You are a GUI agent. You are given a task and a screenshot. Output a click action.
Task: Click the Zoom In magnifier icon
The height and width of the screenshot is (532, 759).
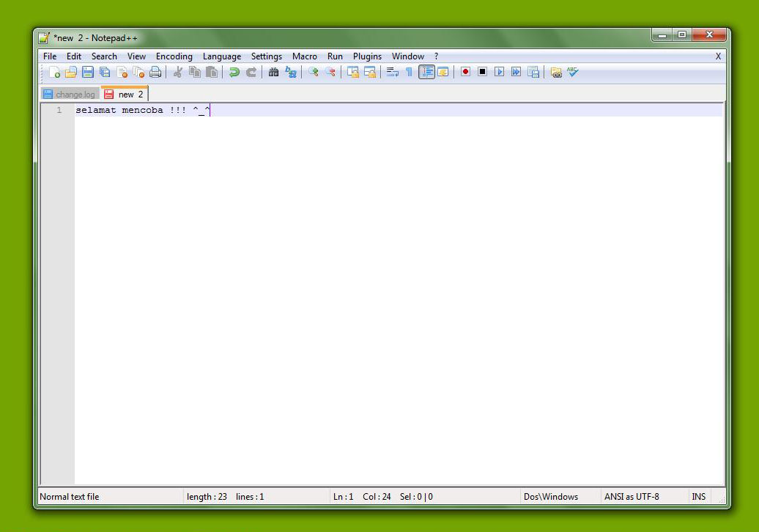pyautogui.click(x=313, y=72)
